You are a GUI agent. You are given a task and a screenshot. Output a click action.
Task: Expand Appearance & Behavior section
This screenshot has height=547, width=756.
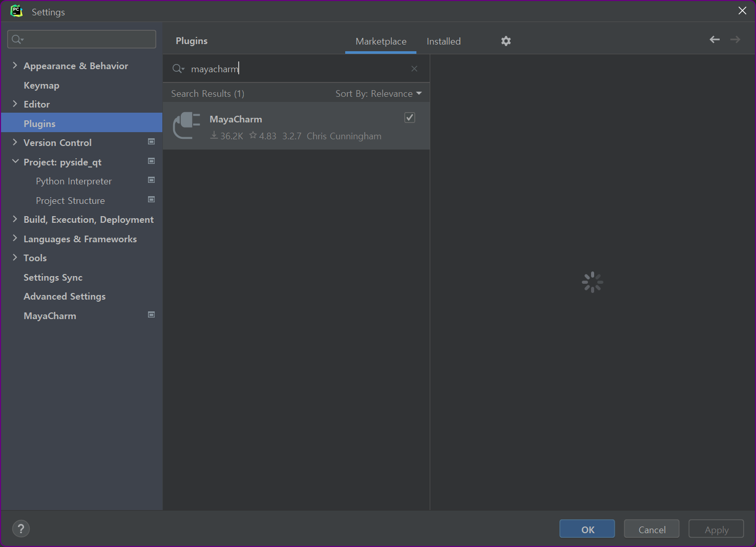tap(15, 66)
